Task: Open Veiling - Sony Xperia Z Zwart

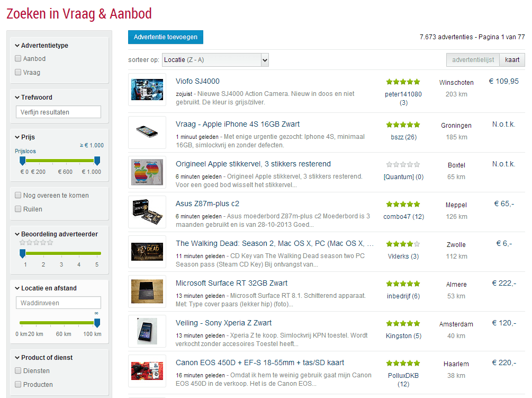Action: 223,323
